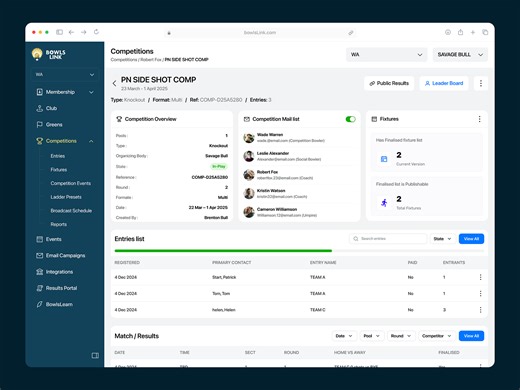This screenshot has height=390, width=520.
Task: Open the Results Portal icon
Action: click(39, 288)
